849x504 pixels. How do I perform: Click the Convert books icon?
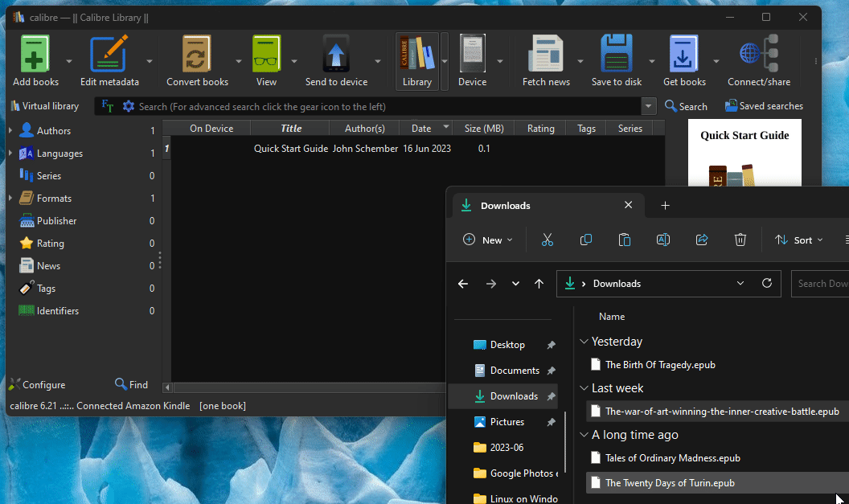tap(197, 55)
